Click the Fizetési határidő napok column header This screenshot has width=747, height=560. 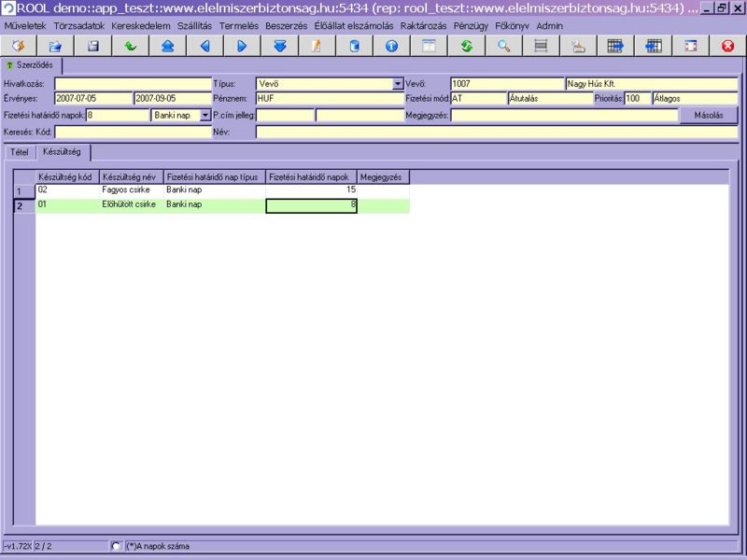pyautogui.click(x=311, y=176)
